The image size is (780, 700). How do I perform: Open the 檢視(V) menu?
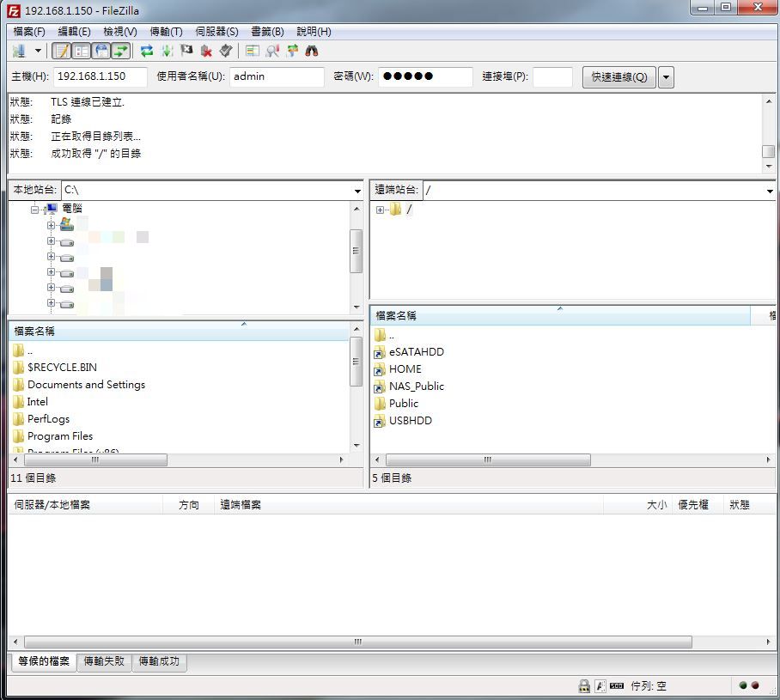120,31
